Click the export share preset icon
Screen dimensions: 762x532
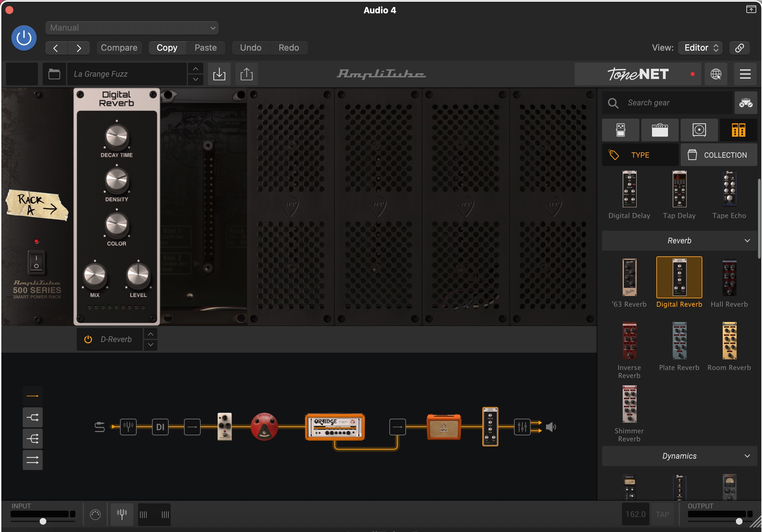[x=246, y=74]
